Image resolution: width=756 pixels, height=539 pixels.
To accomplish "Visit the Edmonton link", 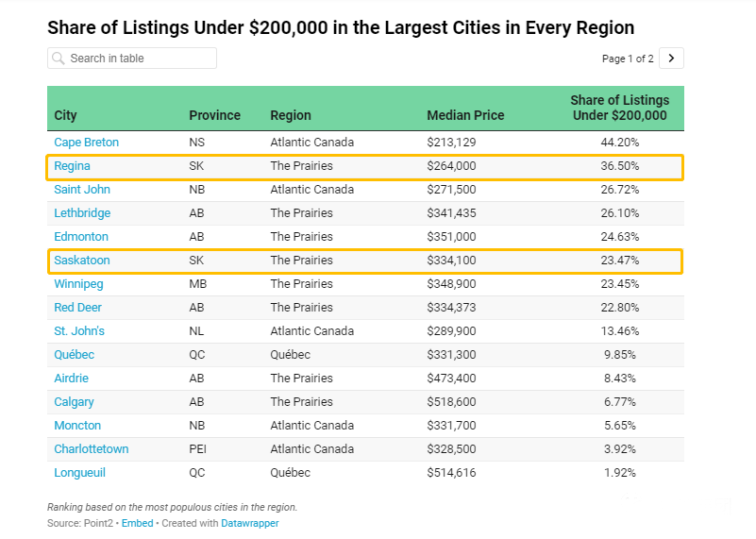I will pos(81,237).
